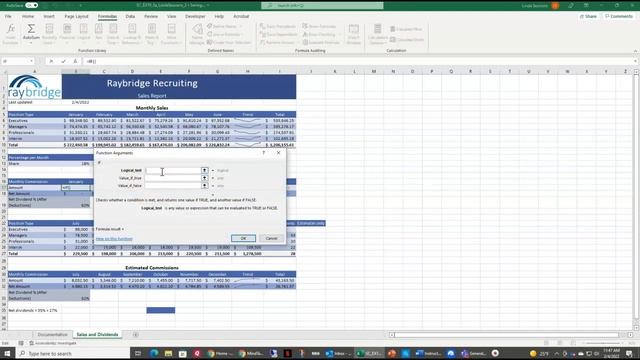Viewport: 640px width, 360px height.
Task: Open Microsoft Edge from taskbar
Action: pyautogui.click(x=154, y=353)
